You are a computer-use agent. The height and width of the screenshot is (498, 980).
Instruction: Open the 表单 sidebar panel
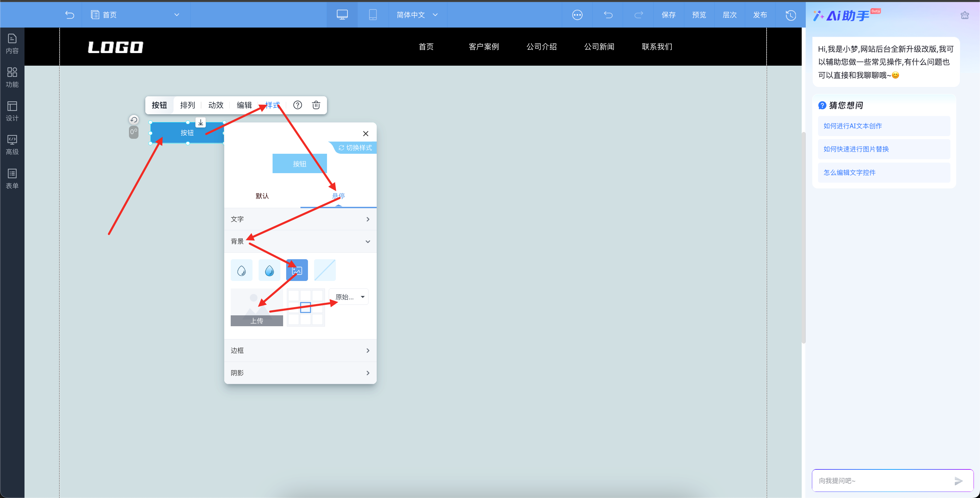point(12,179)
